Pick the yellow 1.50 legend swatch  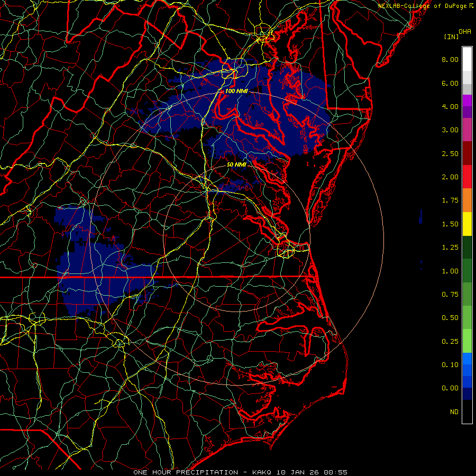click(467, 224)
